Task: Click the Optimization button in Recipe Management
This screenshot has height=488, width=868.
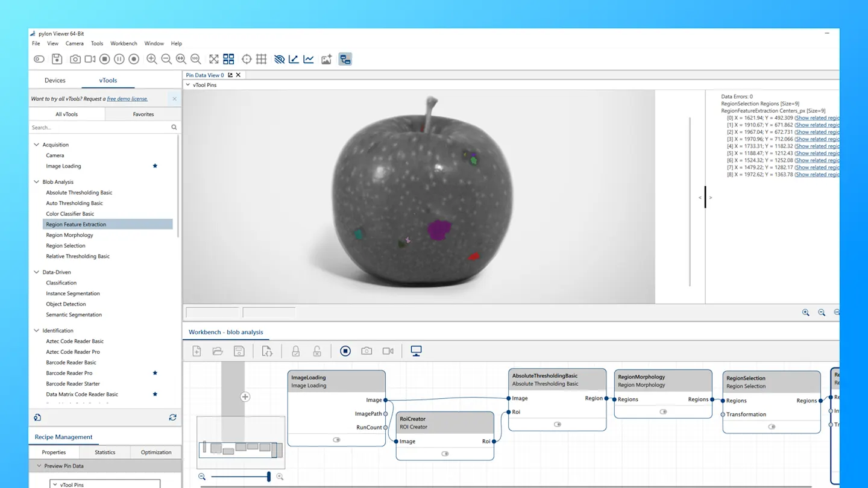Action: (x=156, y=452)
